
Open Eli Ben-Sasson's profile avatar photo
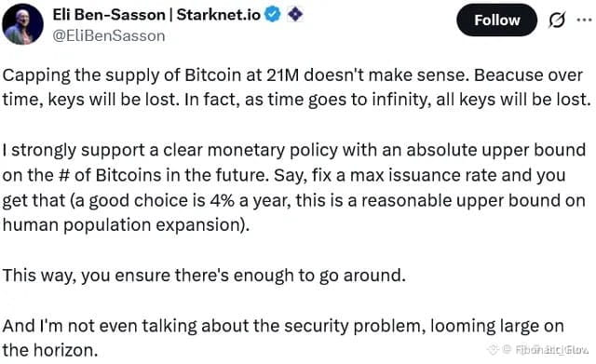coord(22,24)
